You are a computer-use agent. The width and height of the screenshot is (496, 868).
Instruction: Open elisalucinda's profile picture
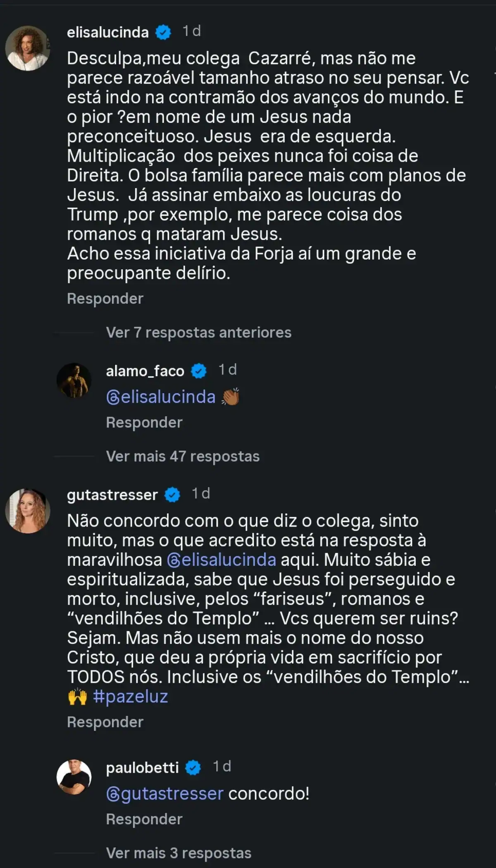click(28, 48)
